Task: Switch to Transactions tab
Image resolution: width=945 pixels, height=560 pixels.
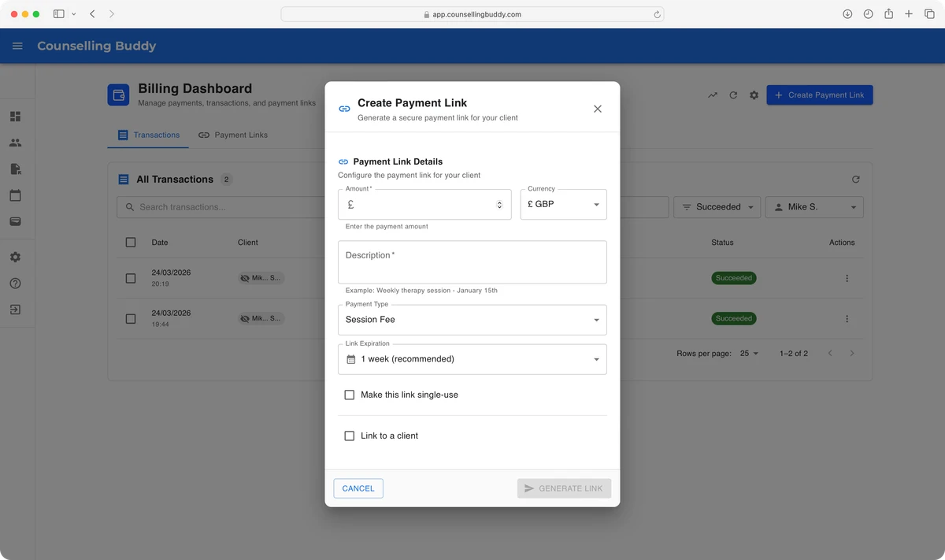Action: [x=148, y=135]
